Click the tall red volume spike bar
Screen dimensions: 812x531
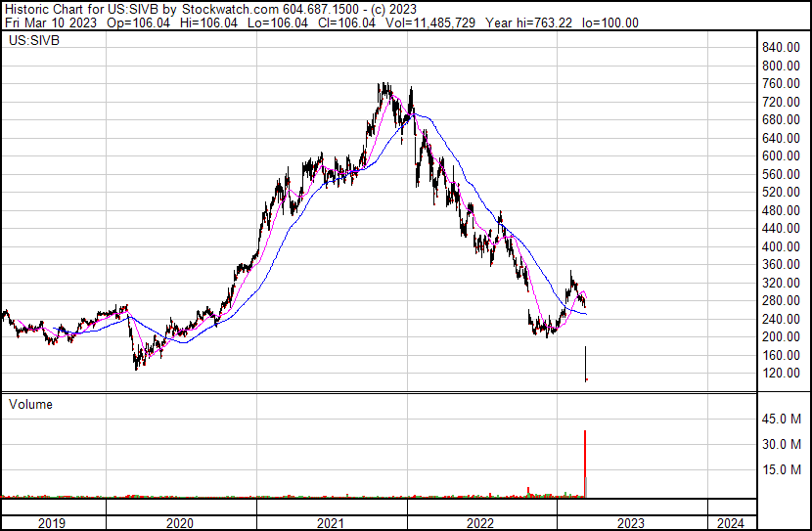(x=585, y=464)
